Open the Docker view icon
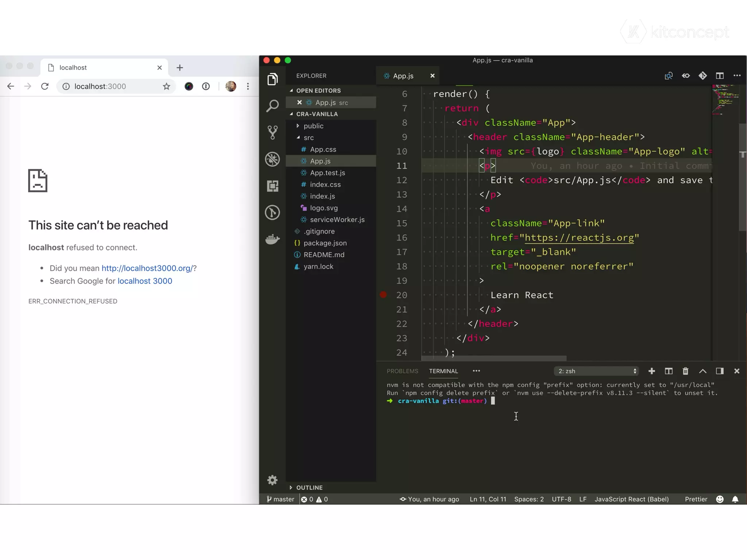This screenshot has width=747, height=560. (272, 240)
